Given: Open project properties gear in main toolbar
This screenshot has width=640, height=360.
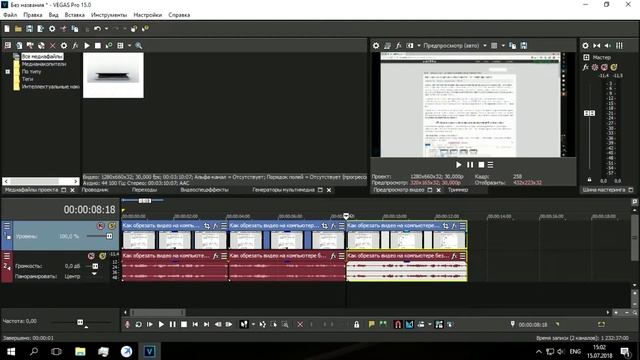Looking at the screenshot, I should tap(52, 29).
